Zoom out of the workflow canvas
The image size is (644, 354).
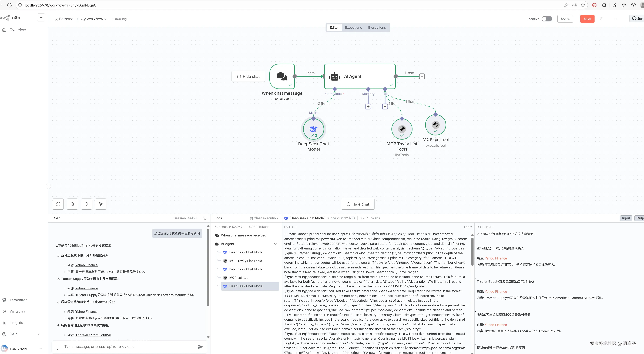coord(86,204)
